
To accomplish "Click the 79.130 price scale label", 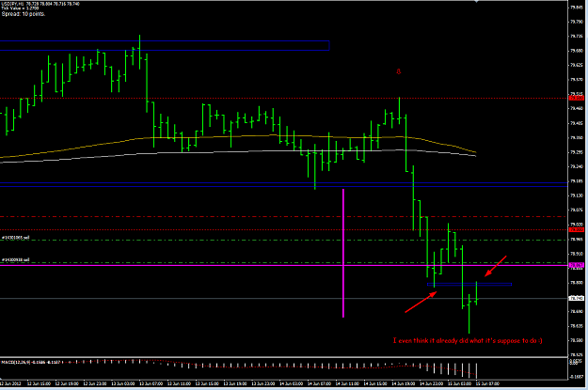I will coord(576,195).
